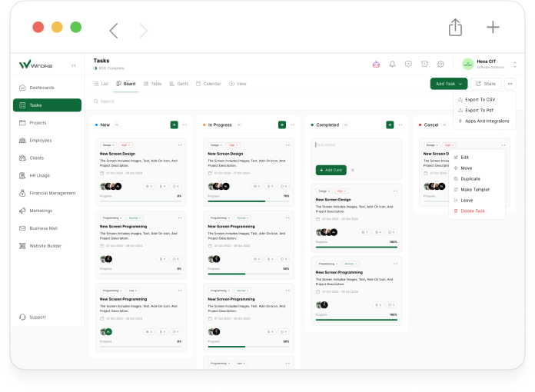
Task: Open In Progress column options dots
Action: (292, 125)
